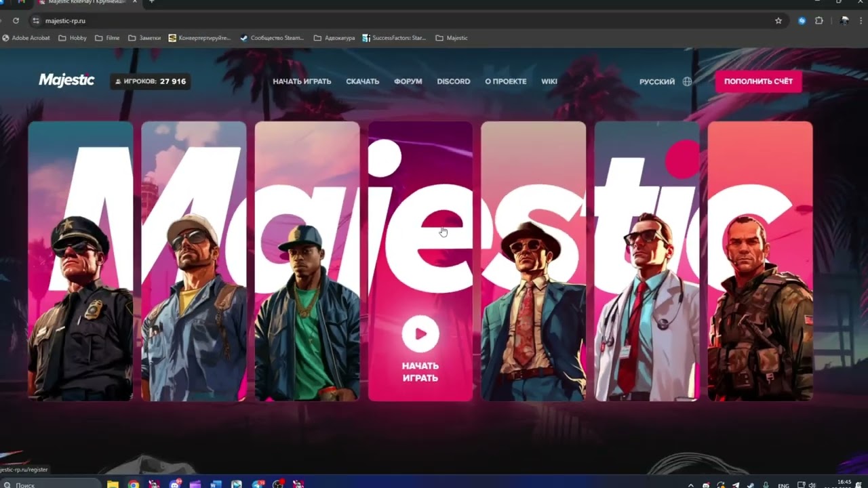Screen dimensions: 868x488
Task: Click the Majestic logo in site header
Action: click(x=66, y=81)
